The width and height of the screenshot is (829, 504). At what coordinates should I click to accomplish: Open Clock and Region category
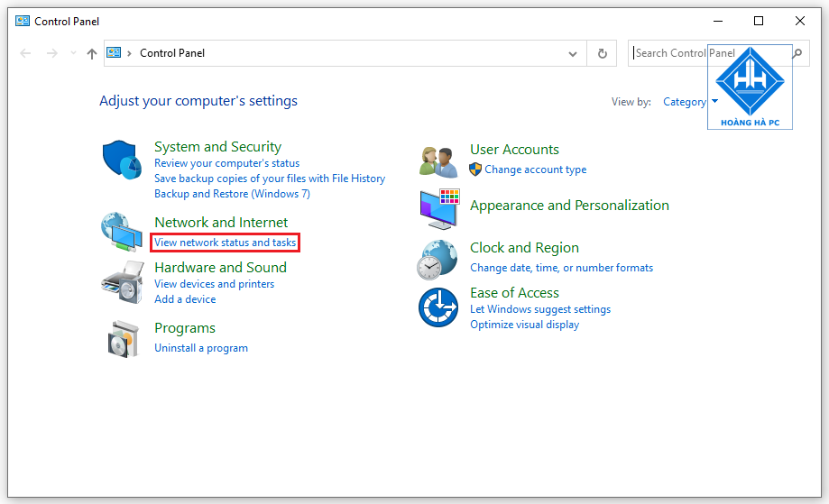524,248
